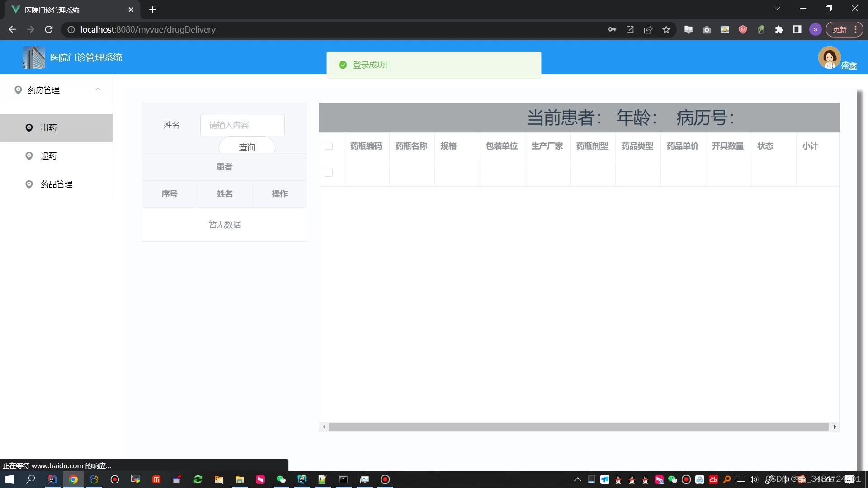The width and height of the screenshot is (868, 488).
Task: Click the location pin icon beside 退药
Action: click(29, 156)
